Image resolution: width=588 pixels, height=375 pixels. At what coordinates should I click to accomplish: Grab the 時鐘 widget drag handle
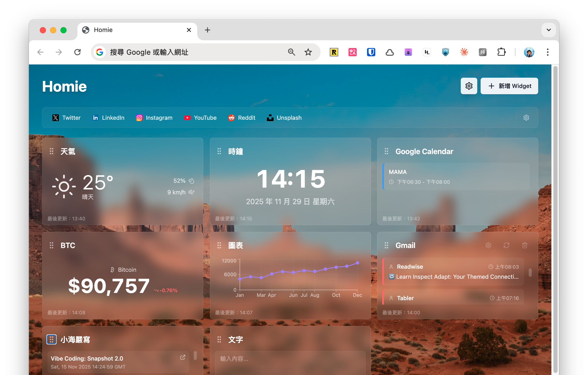219,151
